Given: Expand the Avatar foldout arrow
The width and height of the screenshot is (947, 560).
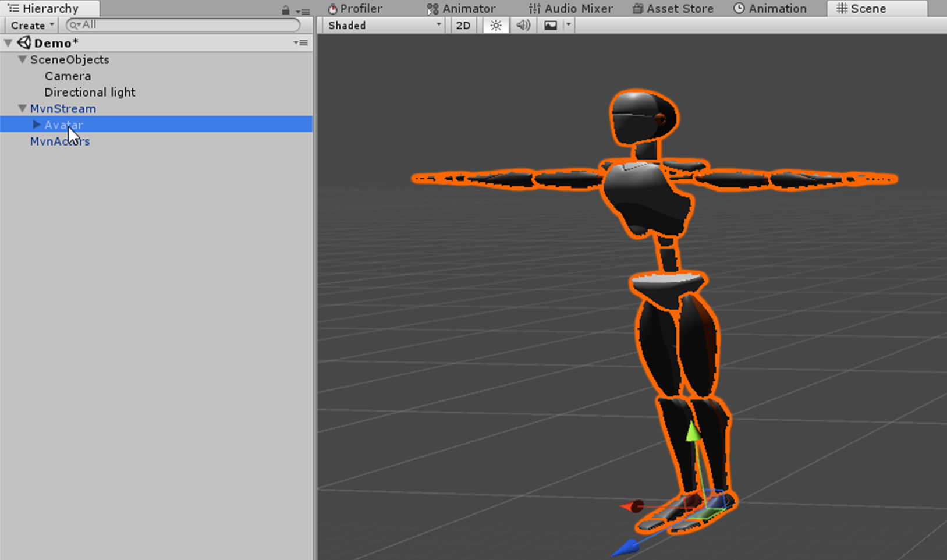Looking at the screenshot, I should (36, 125).
